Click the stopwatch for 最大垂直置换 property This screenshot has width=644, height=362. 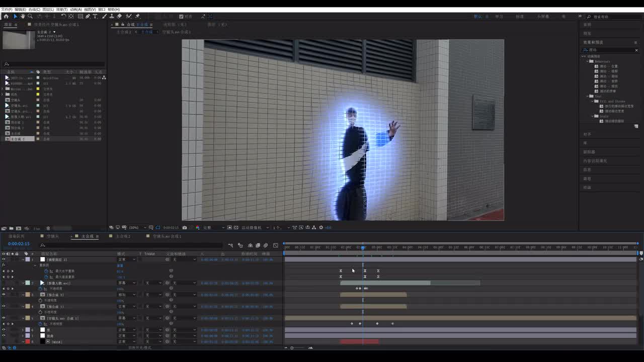pyautogui.click(x=46, y=277)
